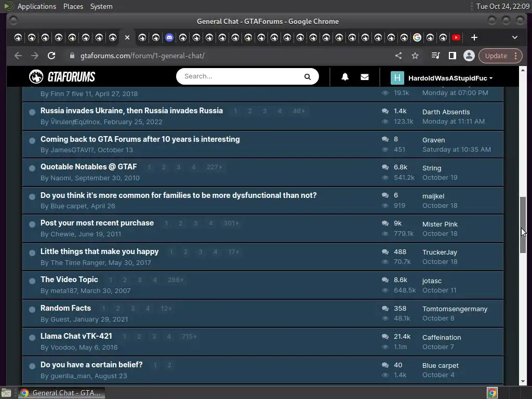Viewport: 532px width, 399px height.
Task: Click unread dot of Random Facts topic
Action: [x=32, y=310]
